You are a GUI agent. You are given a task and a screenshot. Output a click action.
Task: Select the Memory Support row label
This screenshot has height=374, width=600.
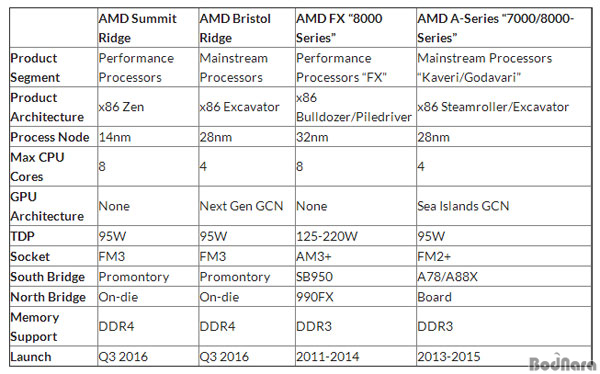point(35,327)
